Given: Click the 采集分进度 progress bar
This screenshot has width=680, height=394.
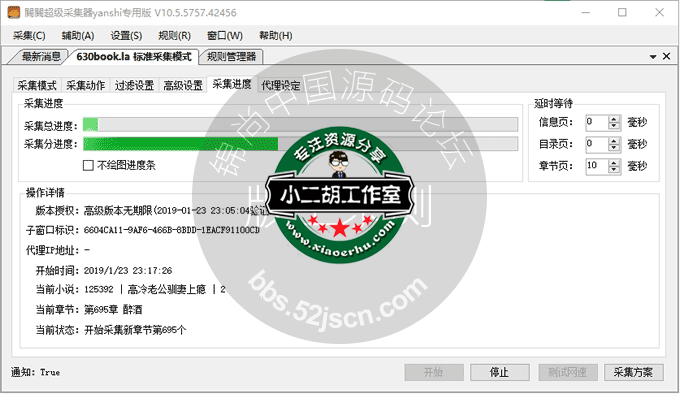Looking at the screenshot, I should 301,144.
